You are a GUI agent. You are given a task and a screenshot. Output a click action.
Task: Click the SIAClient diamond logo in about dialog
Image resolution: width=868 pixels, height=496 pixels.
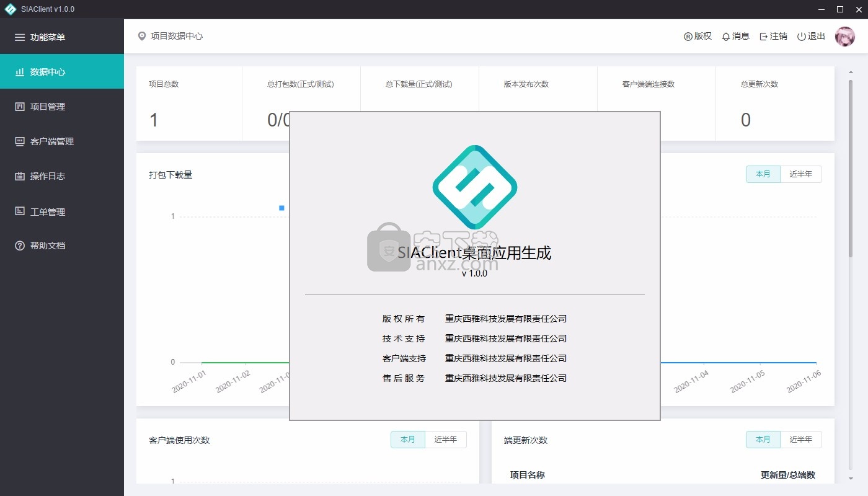475,187
